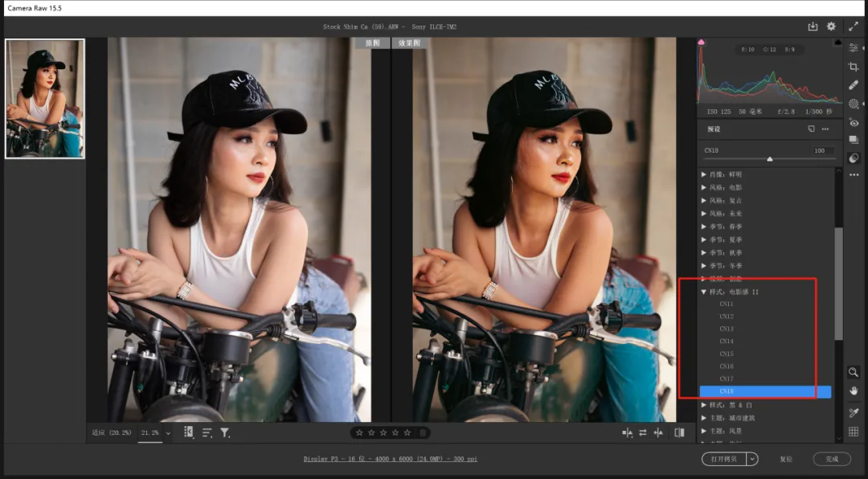
Task: Toggle the shadow clipping warning in histogram
Action: 702,42
